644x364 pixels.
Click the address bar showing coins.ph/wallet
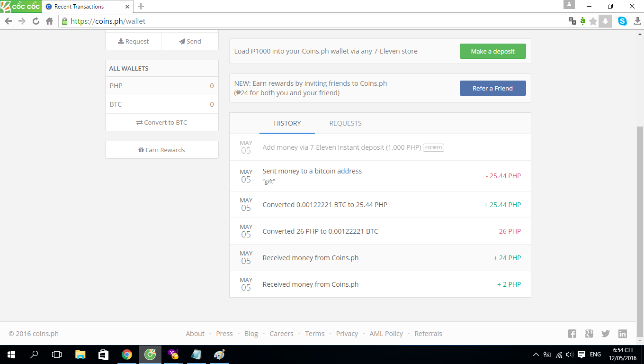[313, 21]
